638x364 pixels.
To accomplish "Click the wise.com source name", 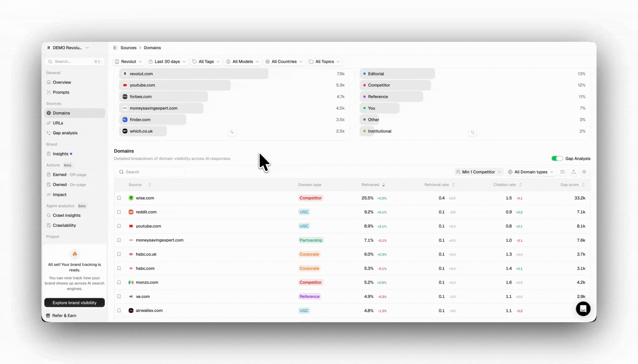I will pyautogui.click(x=145, y=198).
